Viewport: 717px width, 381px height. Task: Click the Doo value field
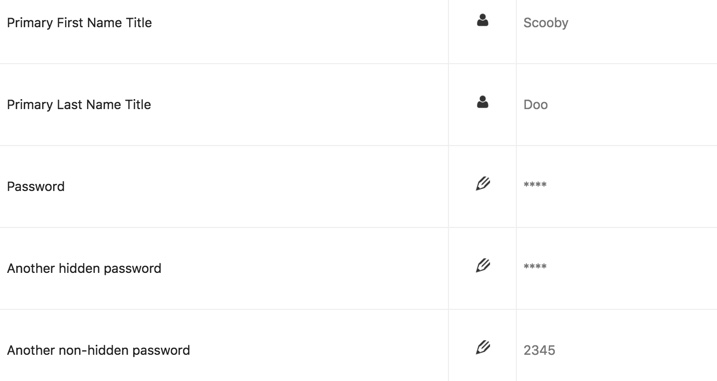pos(535,105)
